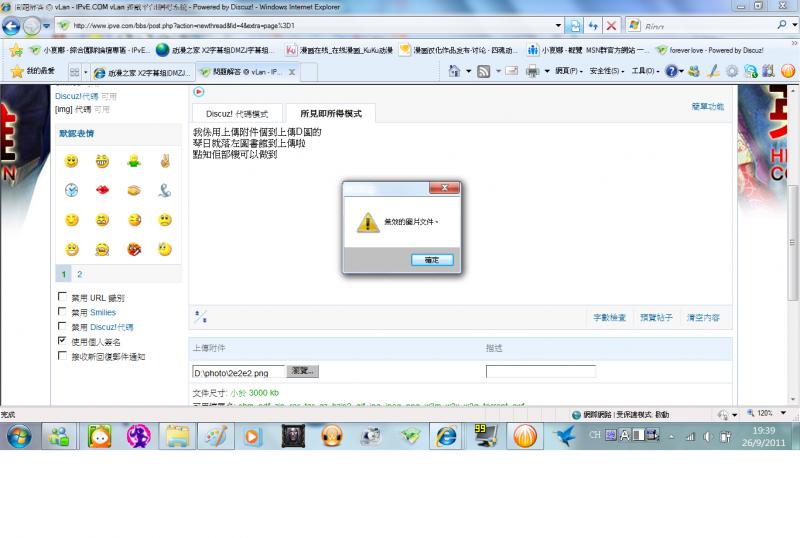Open the 網頁(P) menu
This screenshot has height=538, width=800.
(568, 71)
